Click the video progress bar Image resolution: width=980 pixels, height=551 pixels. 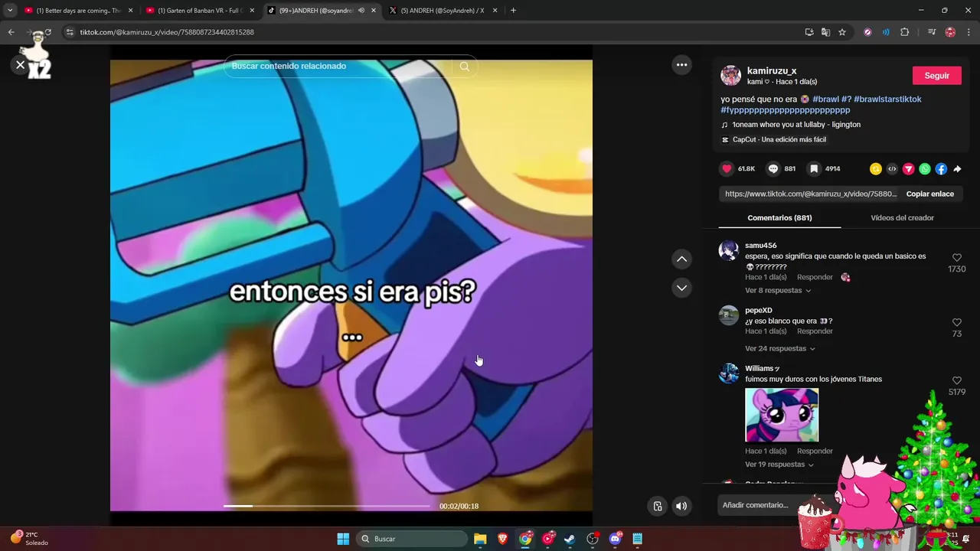point(327,506)
